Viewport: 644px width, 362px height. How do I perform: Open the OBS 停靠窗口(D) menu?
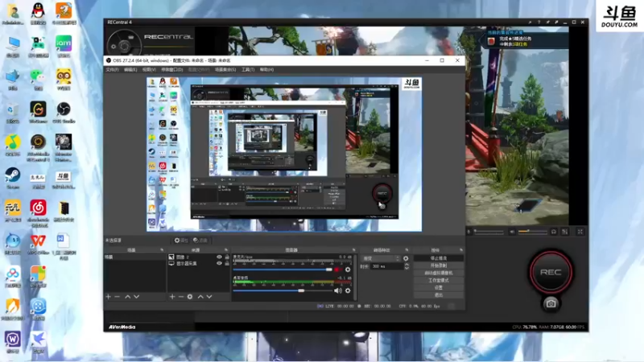[172, 70]
